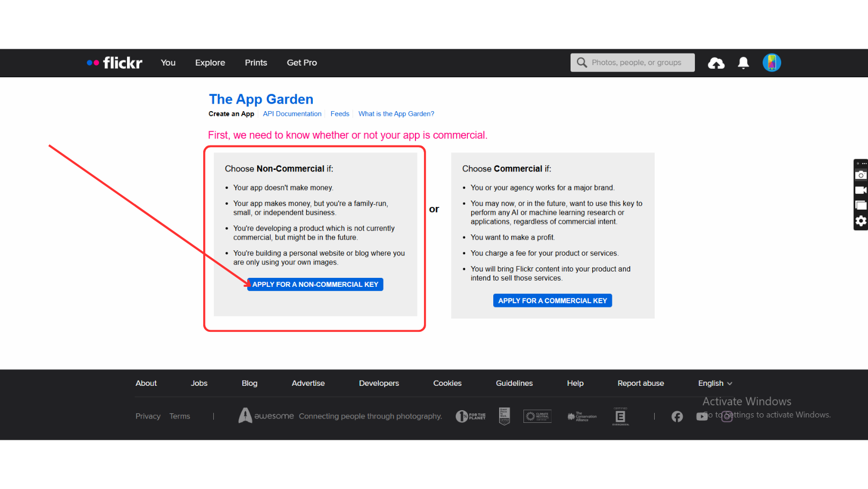Click the 1% for the Planet badge
This screenshot has height=489, width=868.
(471, 416)
